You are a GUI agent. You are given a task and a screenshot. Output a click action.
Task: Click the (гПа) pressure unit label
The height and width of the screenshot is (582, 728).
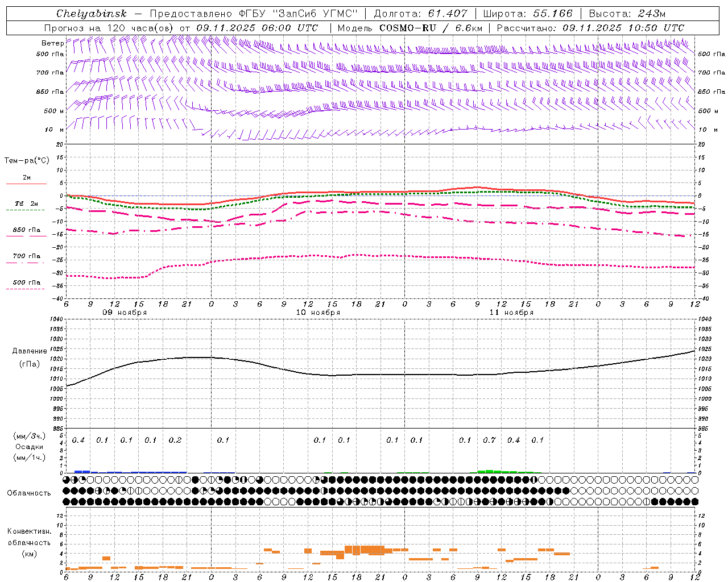(28, 364)
